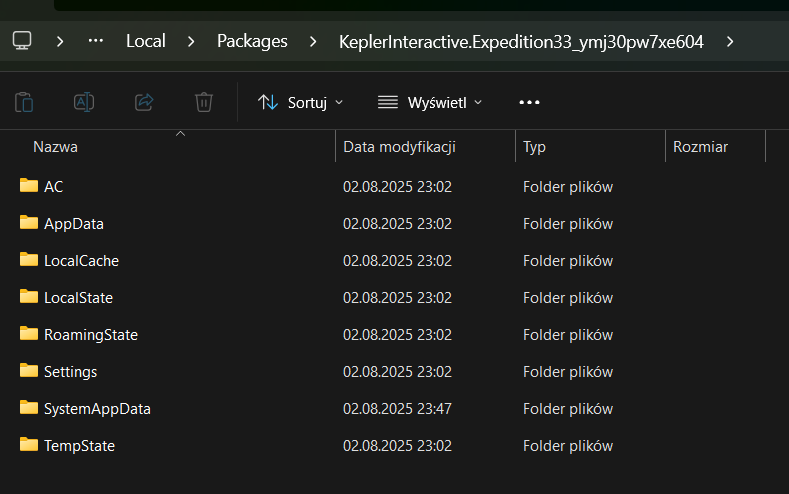
Task: Select the SystemAppData folder icon
Action: click(29, 407)
